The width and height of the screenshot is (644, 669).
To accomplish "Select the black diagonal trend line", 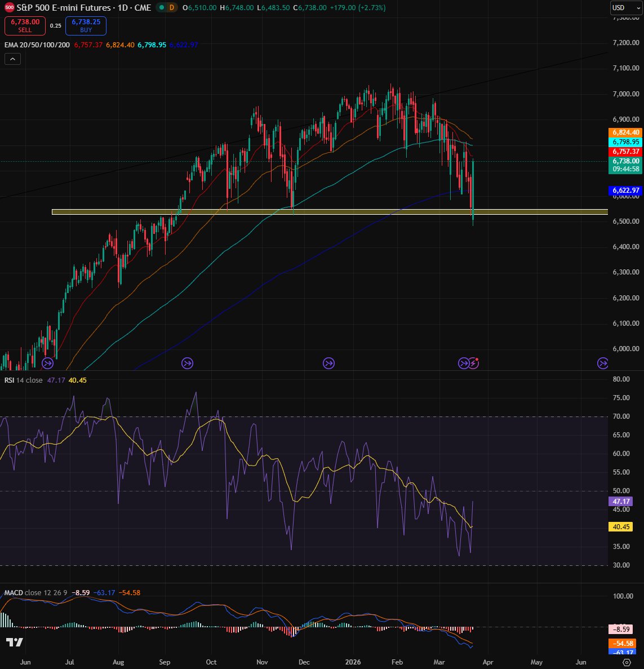I will click(x=304, y=125).
